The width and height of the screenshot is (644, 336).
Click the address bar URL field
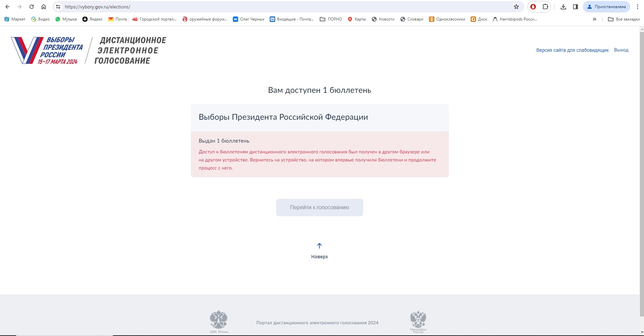(269, 7)
